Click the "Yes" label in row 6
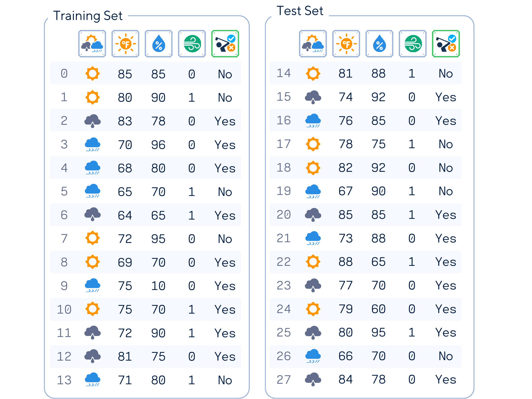This screenshot has width=532, height=399. coord(225,215)
